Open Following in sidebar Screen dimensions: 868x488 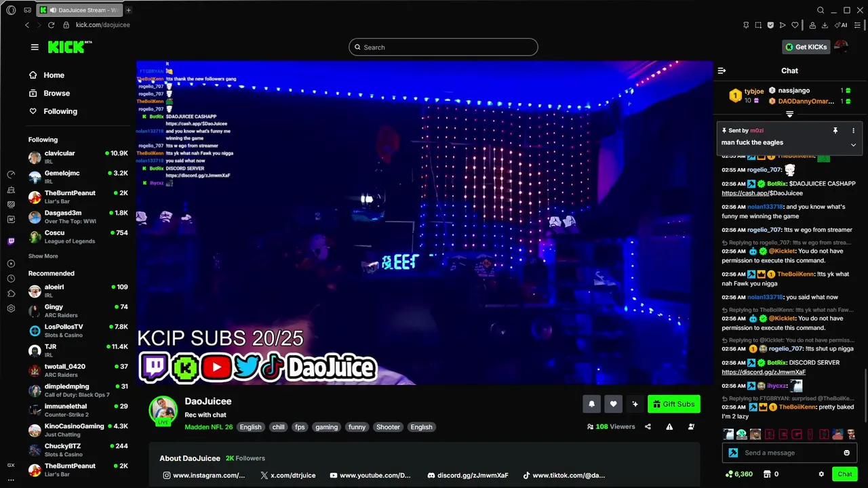point(60,111)
